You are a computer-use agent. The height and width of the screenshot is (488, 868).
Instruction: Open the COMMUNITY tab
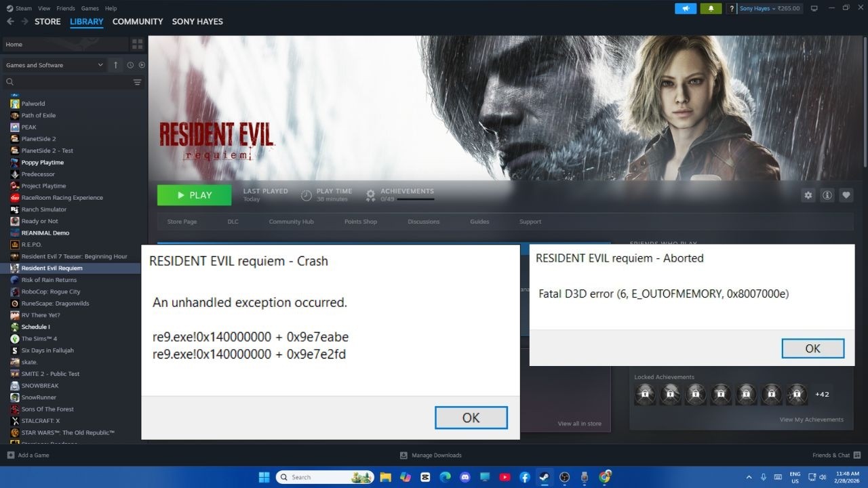coord(138,22)
